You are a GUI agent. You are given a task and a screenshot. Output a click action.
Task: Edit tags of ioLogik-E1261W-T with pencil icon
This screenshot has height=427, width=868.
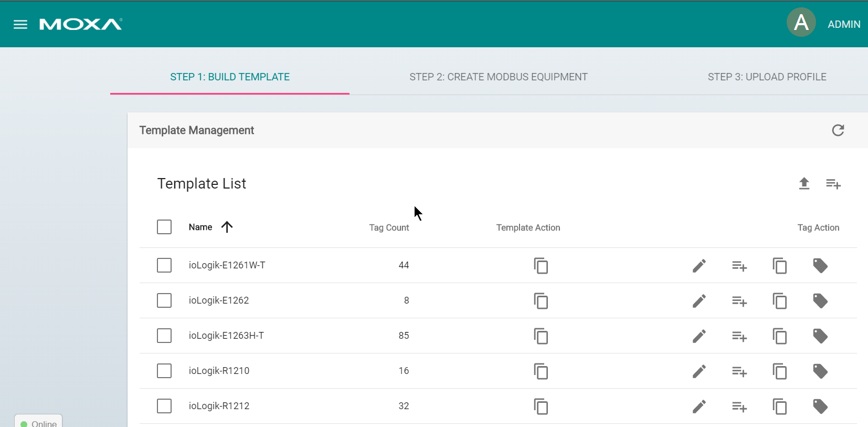click(x=699, y=266)
